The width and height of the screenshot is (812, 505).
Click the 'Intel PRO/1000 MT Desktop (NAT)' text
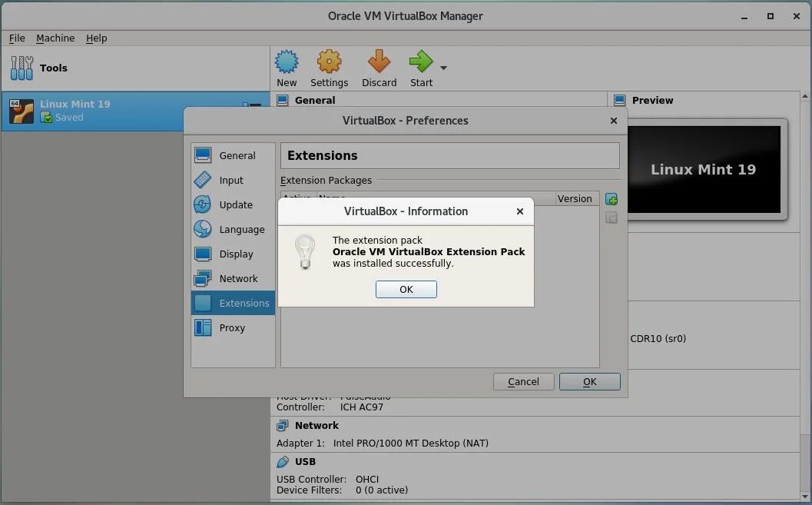point(411,443)
